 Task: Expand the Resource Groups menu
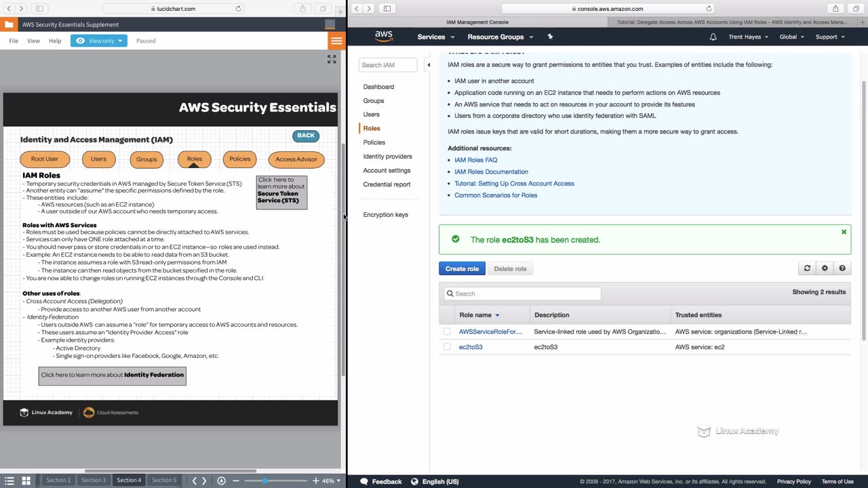[500, 37]
